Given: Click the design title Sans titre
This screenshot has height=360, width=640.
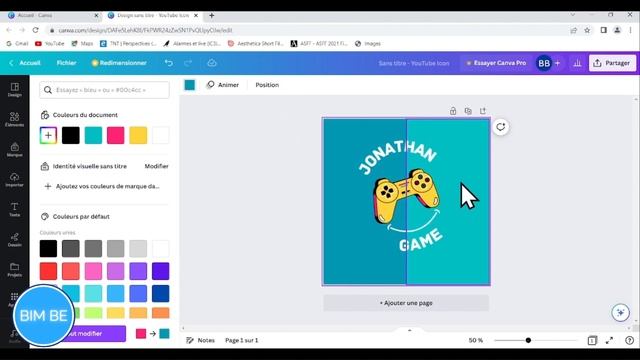Looking at the screenshot, I should [413, 63].
